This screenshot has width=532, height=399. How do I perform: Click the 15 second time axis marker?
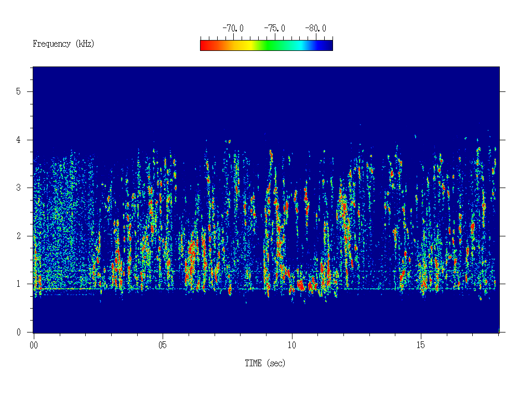pyautogui.click(x=421, y=345)
